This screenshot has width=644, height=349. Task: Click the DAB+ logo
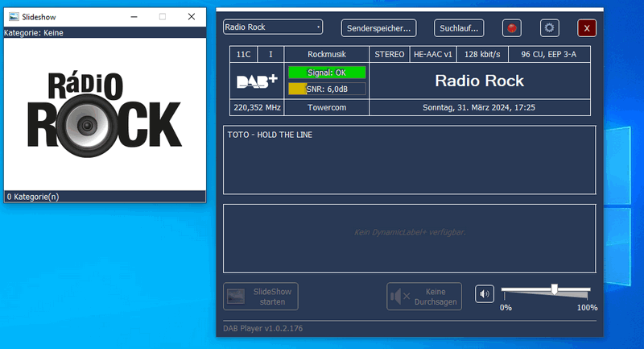click(257, 81)
